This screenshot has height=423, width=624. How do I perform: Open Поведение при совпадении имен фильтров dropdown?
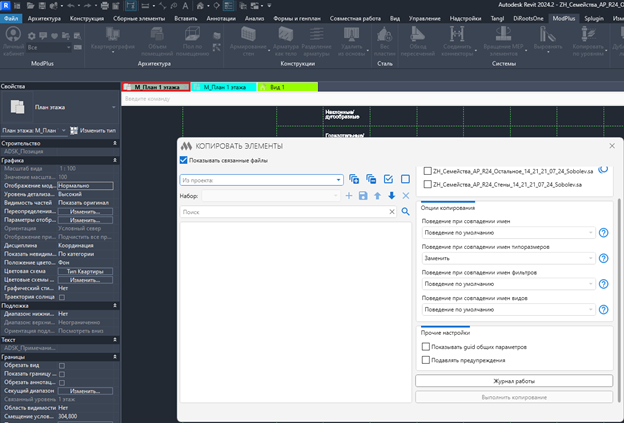pyautogui.click(x=508, y=284)
